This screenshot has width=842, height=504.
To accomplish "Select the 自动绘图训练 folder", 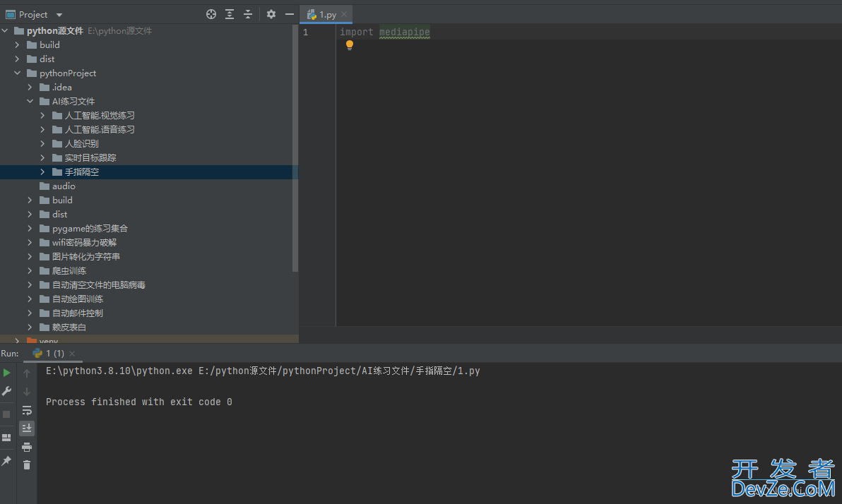I will coord(78,299).
